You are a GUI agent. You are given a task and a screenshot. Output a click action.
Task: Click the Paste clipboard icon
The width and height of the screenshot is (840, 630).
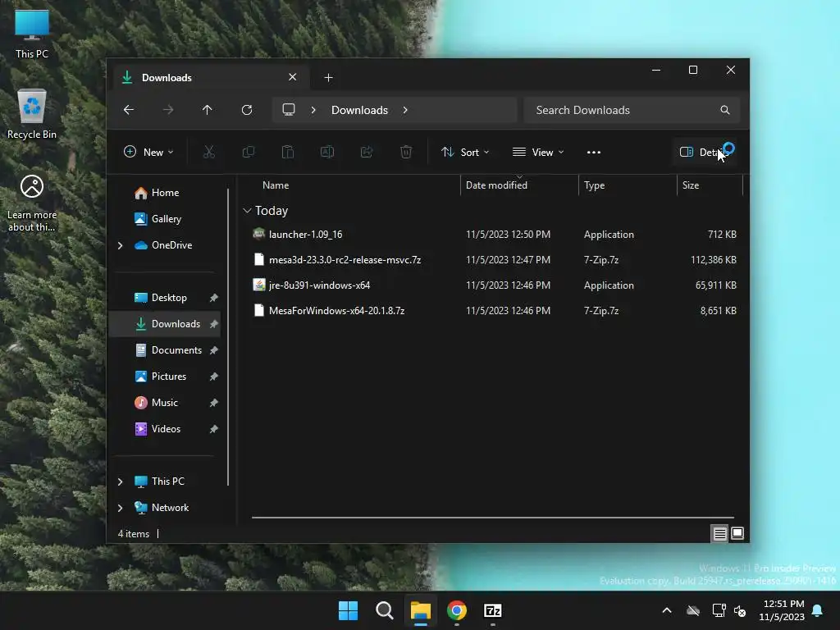click(288, 152)
